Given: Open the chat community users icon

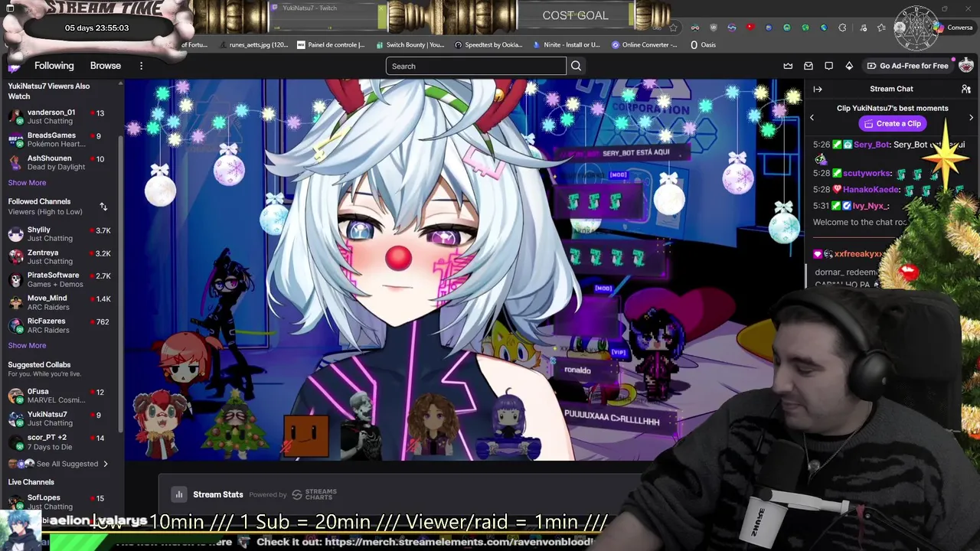Looking at the screenshot, I should click(966, 90).
